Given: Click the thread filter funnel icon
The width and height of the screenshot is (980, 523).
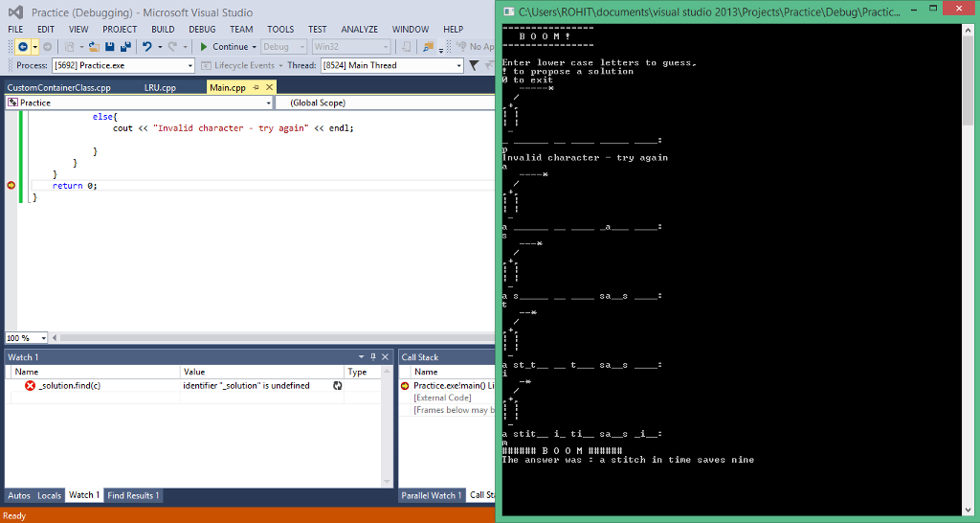Looking at the screenshot, I should click(x=474, y=65).
